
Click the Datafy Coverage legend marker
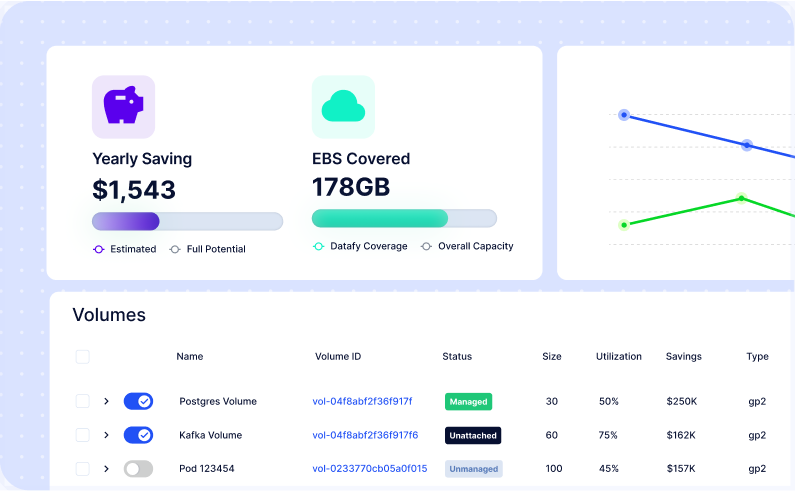coord(318,246)
